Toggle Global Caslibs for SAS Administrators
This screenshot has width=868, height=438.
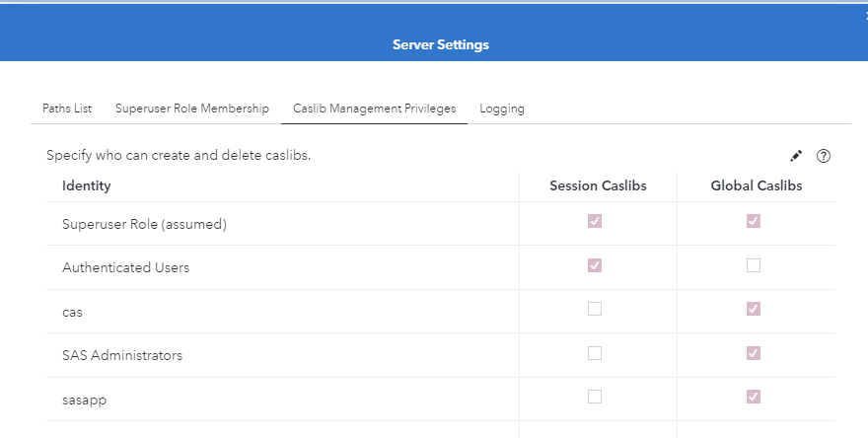pos(754,353)
